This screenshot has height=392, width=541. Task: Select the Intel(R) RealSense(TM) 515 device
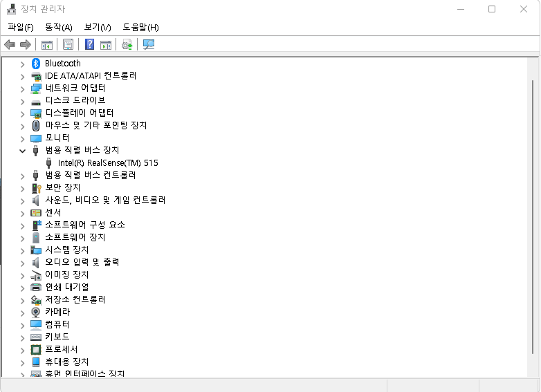click(x=108, y=162)
